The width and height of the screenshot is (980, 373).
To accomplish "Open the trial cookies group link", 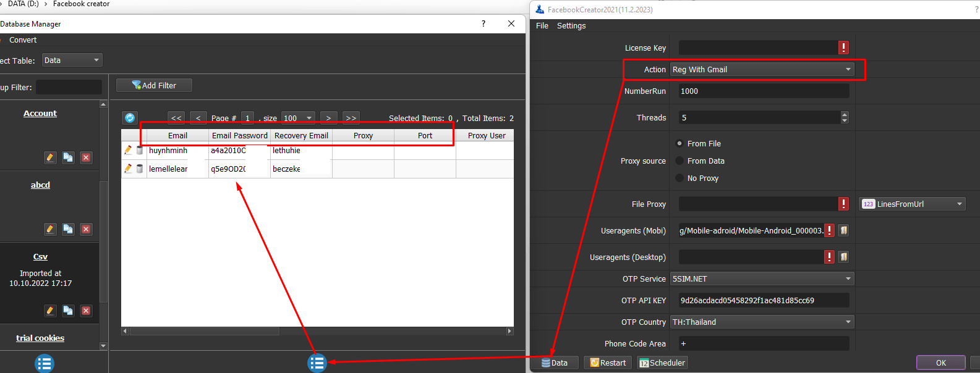I will [x=40, y=338].
